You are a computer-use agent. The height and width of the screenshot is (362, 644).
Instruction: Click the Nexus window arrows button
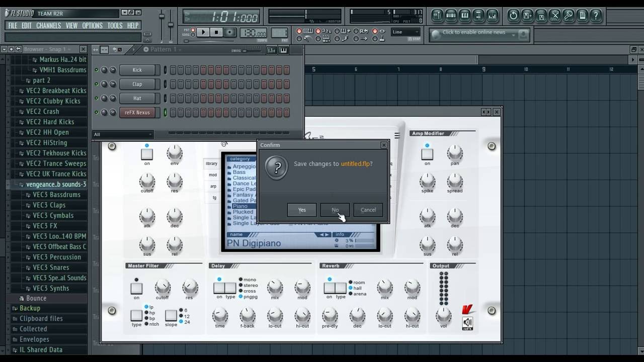[x=486, y=112]
